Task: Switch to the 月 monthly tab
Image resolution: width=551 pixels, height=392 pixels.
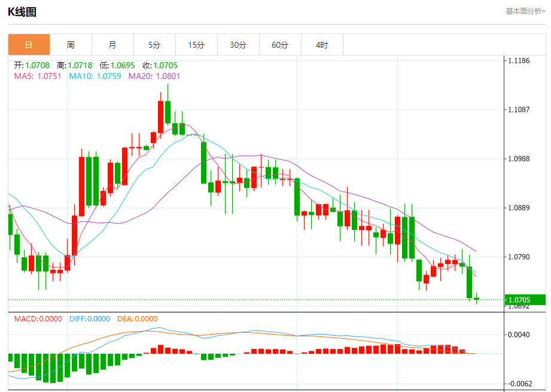Action: [112, 45]
